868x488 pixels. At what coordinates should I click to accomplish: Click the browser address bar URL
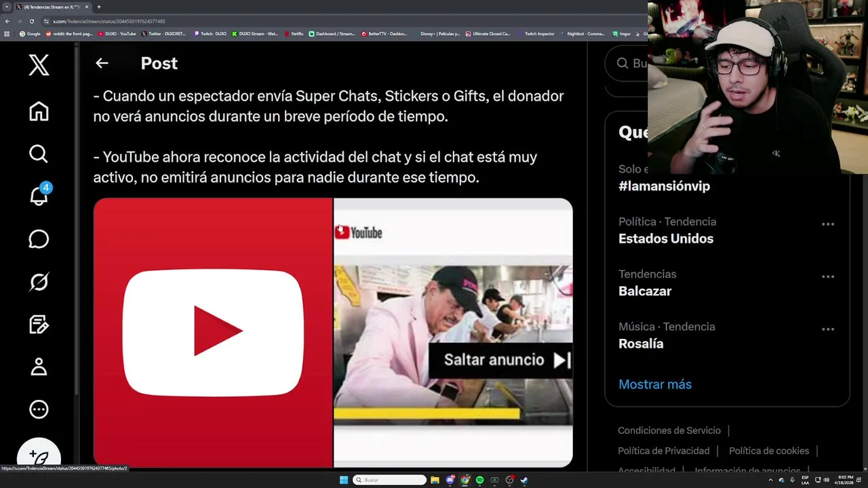point(109,21)
